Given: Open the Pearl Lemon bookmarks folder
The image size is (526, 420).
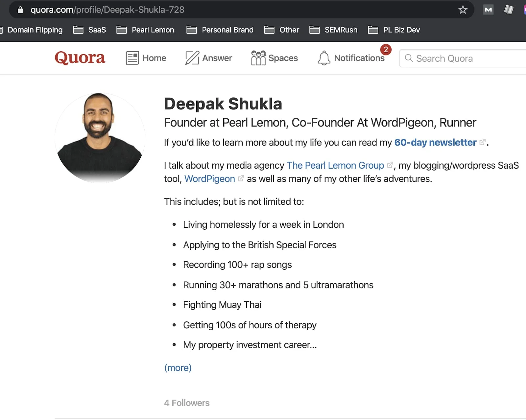Looking at the screenshot, I should (x=145, y=30).
